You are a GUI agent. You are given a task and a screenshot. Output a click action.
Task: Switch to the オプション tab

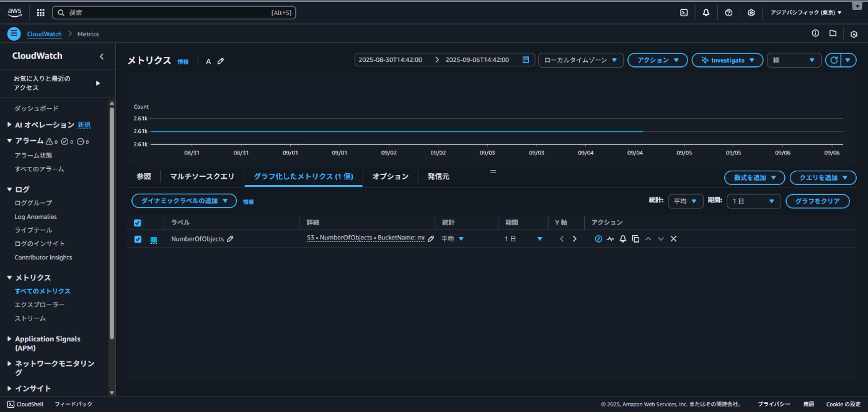[x=391, y=177]
